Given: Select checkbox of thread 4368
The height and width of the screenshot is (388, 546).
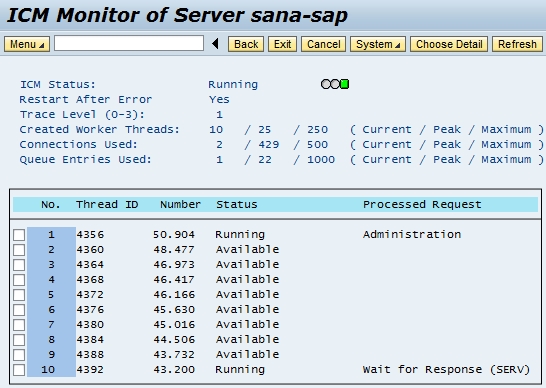Looking at the screenshot, I should [19, 280].
